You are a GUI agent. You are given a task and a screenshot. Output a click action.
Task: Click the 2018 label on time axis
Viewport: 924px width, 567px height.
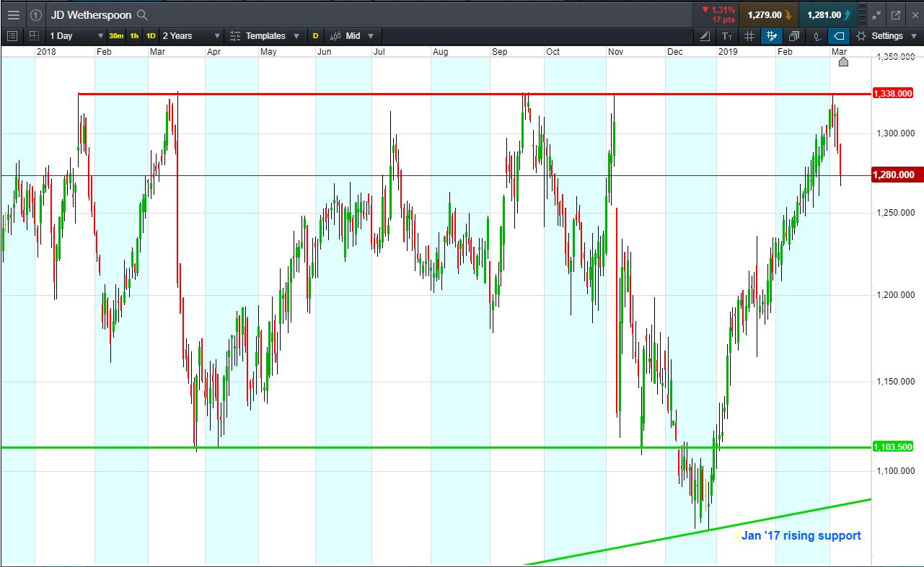pos(46,52)
